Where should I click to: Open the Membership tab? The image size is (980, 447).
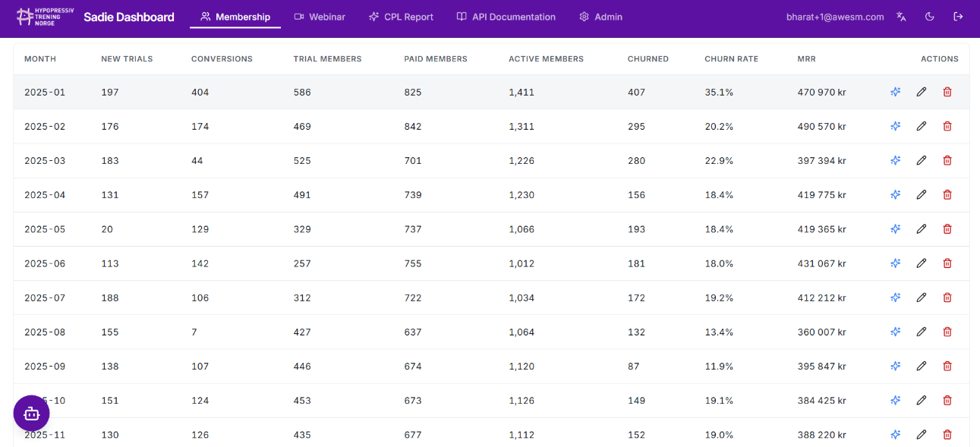coord(235,17)
